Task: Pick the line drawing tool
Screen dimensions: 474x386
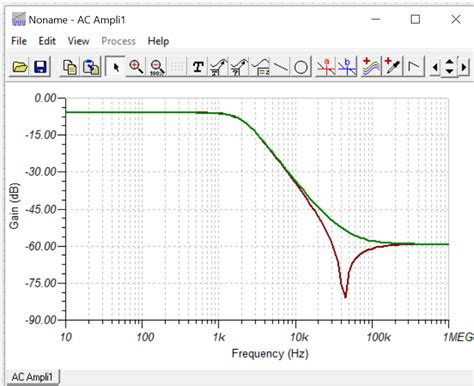Action: (281, 67)
